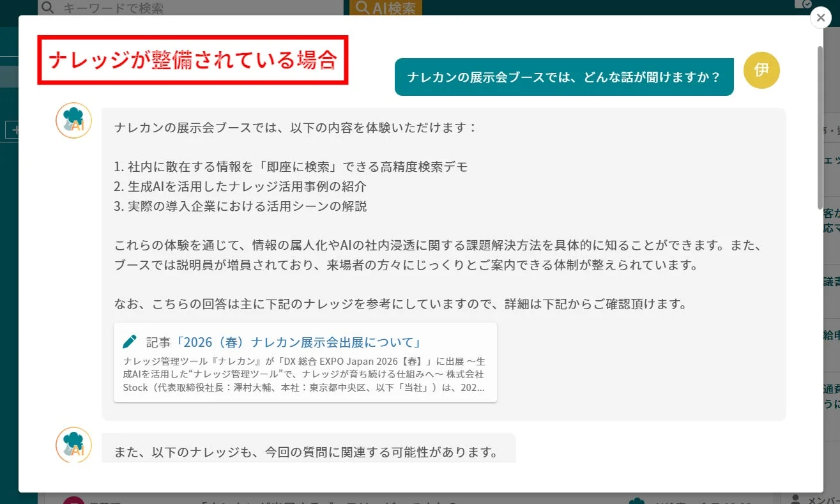Open the 記事「2026（春）ナレカン展示会出展について」 link
The image size is (840, 504).
point(285,342)
